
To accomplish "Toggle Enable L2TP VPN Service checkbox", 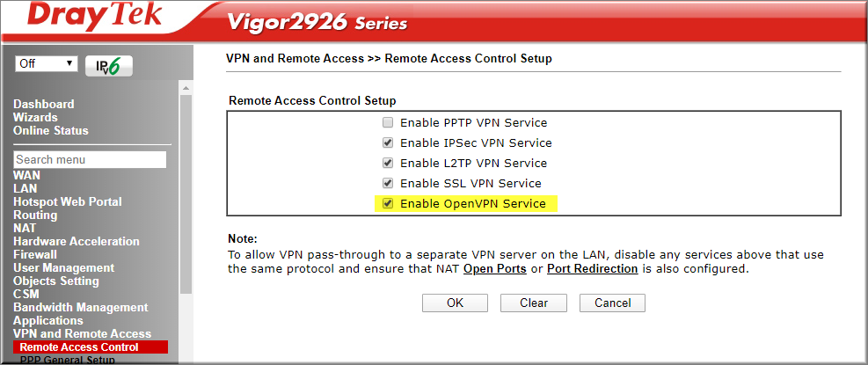I will pyautogui.click(x=388, y=163).
